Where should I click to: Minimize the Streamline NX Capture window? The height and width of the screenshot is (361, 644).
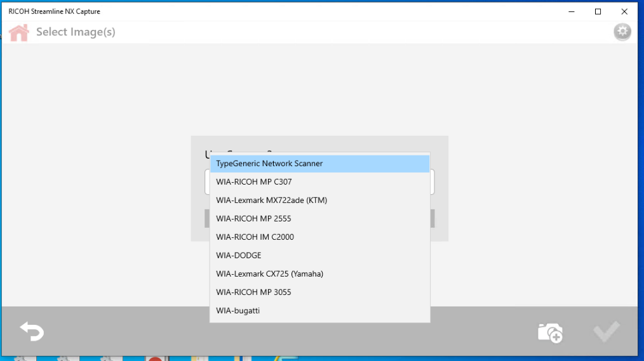570,11
